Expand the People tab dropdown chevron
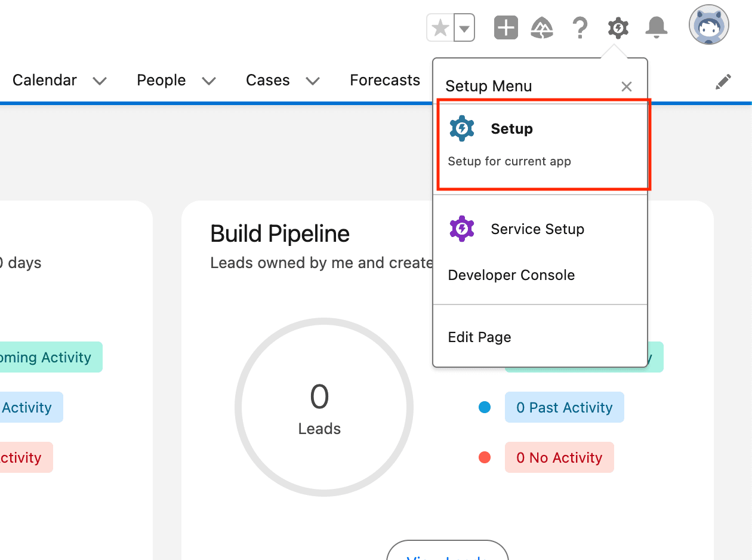This screenshot has width=752, height=560. pos(208,81)
